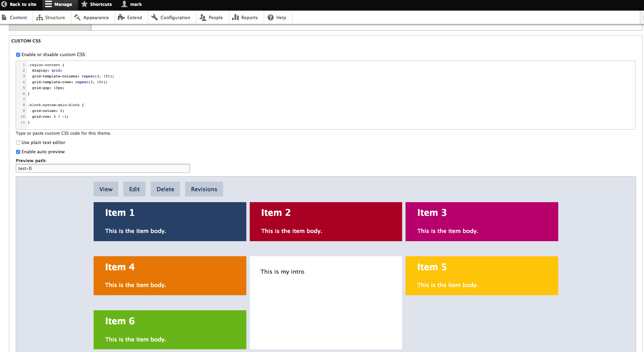Disable the custom CSS checkbox
644x352 pixels.
[18, 55]
